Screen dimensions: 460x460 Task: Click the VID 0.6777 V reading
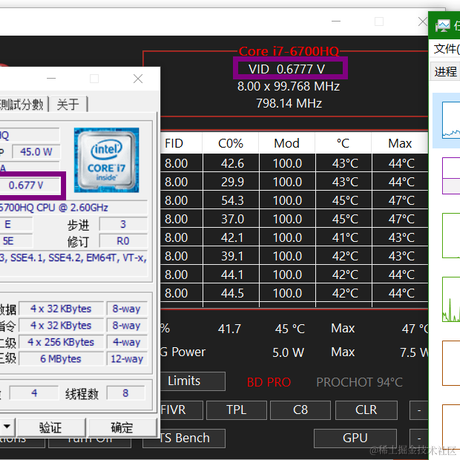(x=287, y=69)
